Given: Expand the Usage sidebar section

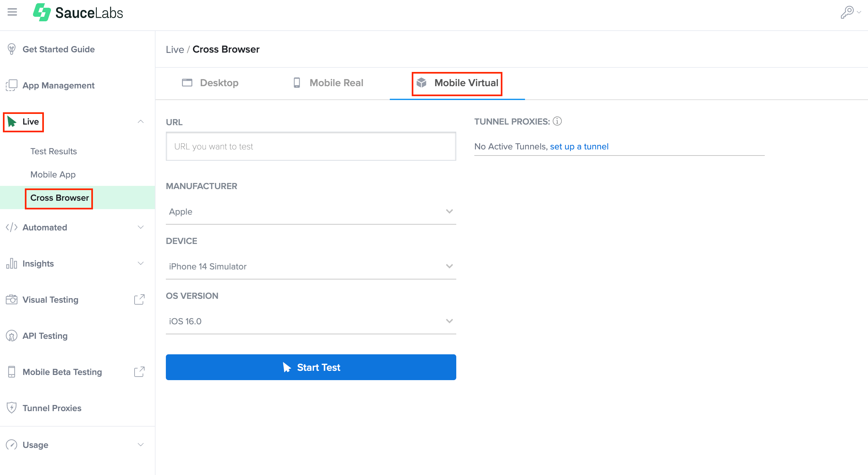Looking at the screenshot, I should pos(141,445).
